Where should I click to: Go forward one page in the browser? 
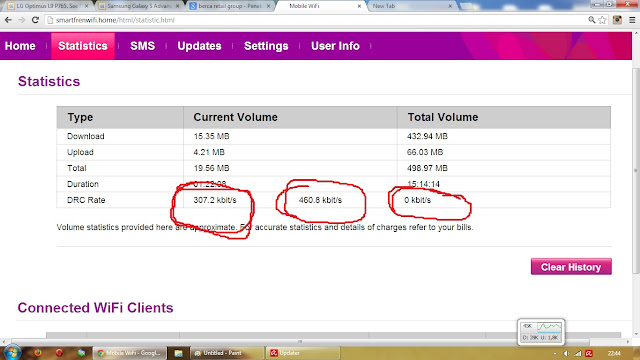pyautogui.click(x=22, y=20)
